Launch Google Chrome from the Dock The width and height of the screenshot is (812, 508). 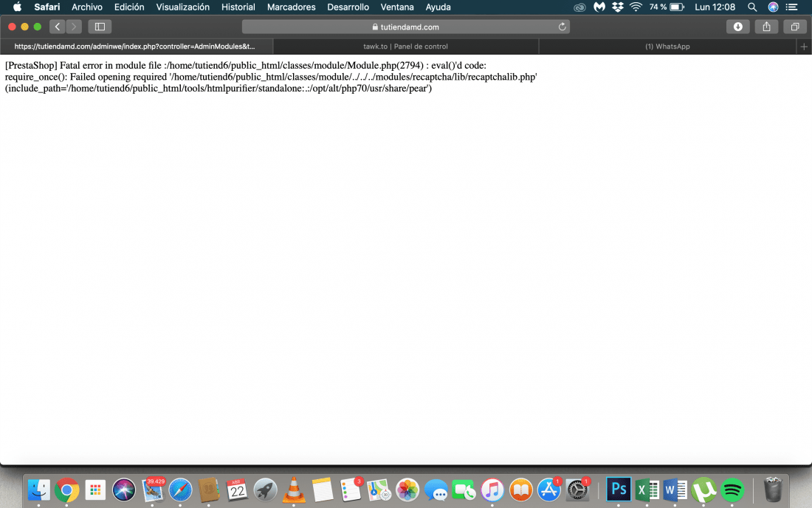66,490
